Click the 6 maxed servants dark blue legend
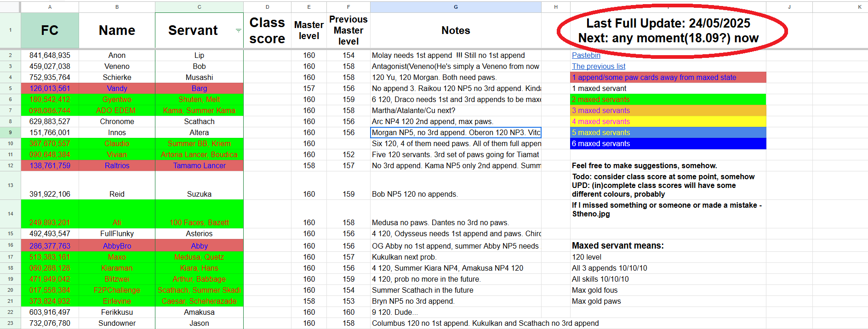The height and width of the screenshot is (329, 868). point(668,143)
